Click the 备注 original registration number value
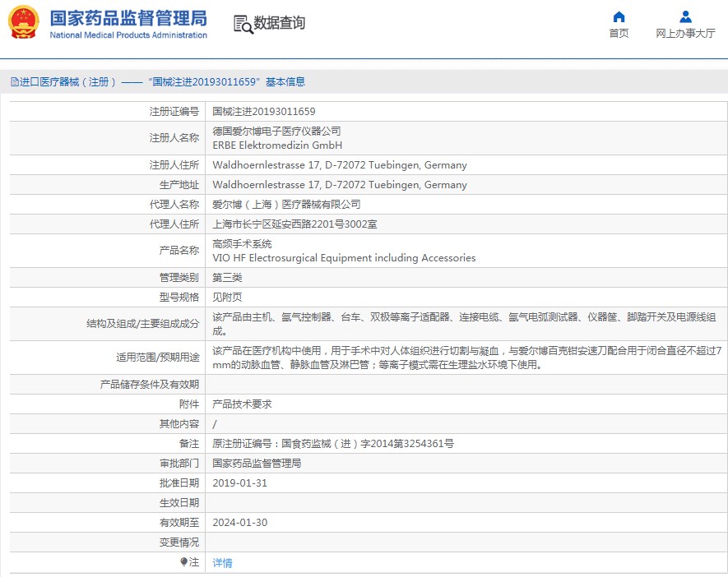 tap(333, 443)
